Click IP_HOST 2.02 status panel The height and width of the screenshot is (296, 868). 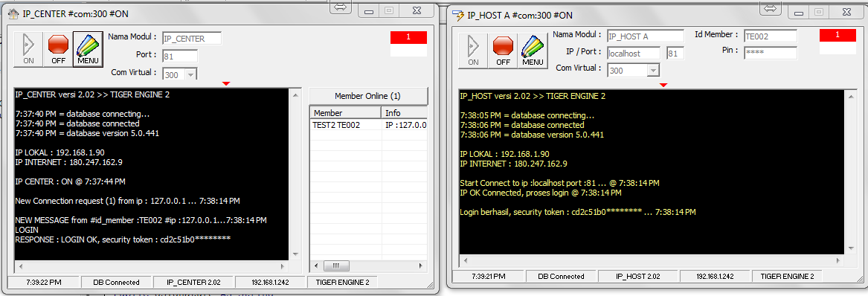point(638,276)
